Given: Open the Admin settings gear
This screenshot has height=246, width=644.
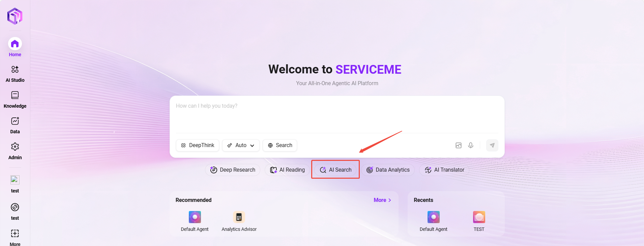Looking at the screenshot, I should click(15, 151).
